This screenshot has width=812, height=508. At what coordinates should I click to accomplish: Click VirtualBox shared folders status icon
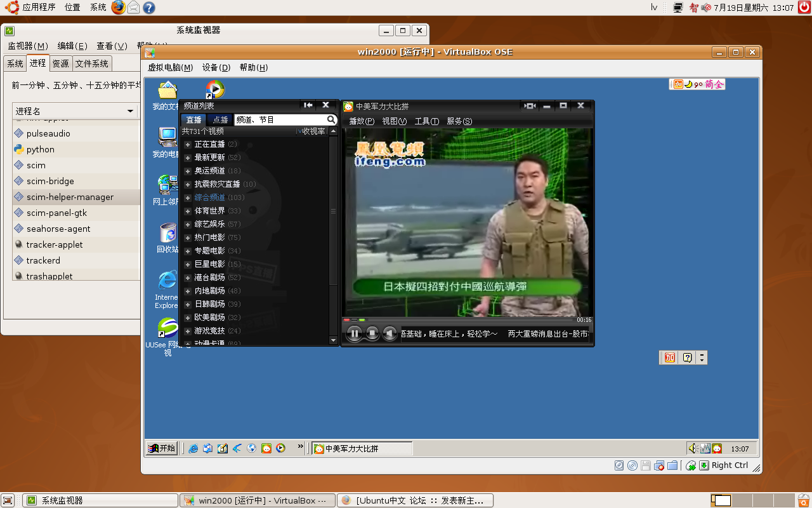point(672,465)
